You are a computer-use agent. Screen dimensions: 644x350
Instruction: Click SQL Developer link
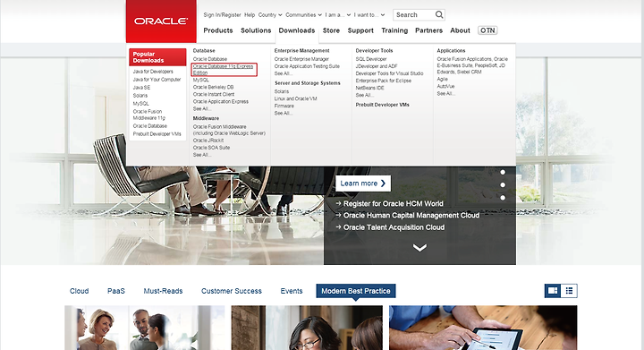(x=371, y=59)
